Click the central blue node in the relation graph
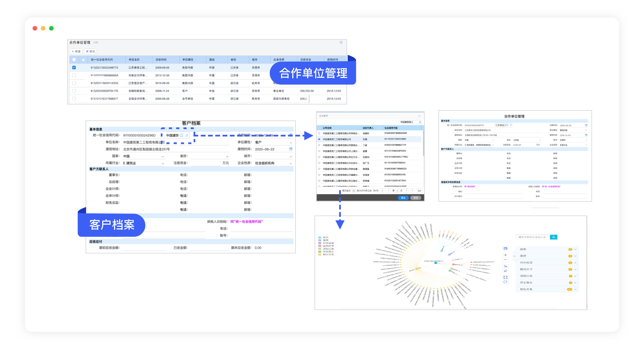The height and width of the screenshot is (349, 644). tap(436, 263)
